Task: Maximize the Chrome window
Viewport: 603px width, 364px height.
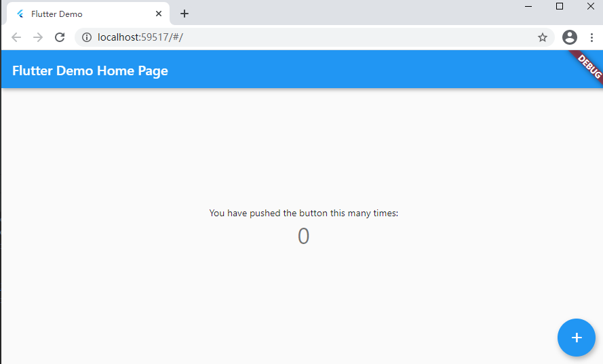Action: pyautogui.click(x=560, y=6)
